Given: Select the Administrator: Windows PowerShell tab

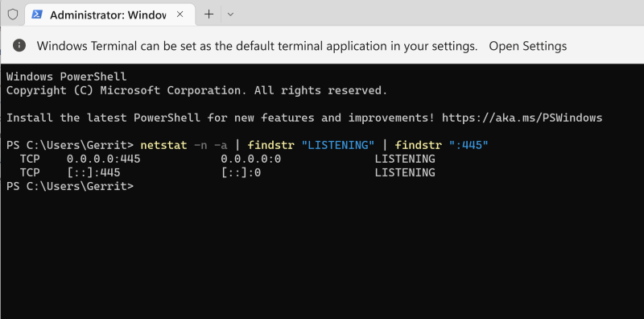Looking at the screenshot, I should (109, 14).
